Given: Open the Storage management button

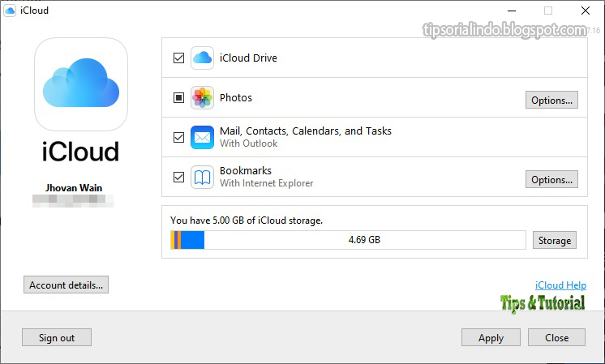Looking at the screenshot, I should pos(555,240).
